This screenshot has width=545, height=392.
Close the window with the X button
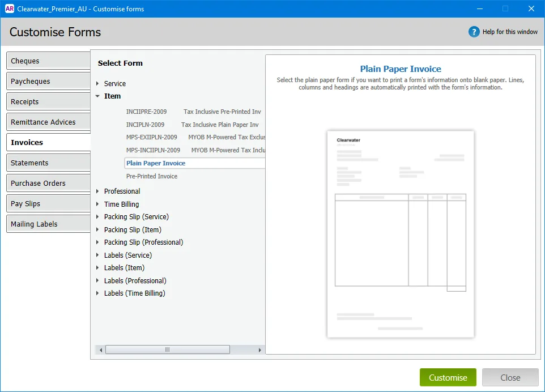(531, 8)
